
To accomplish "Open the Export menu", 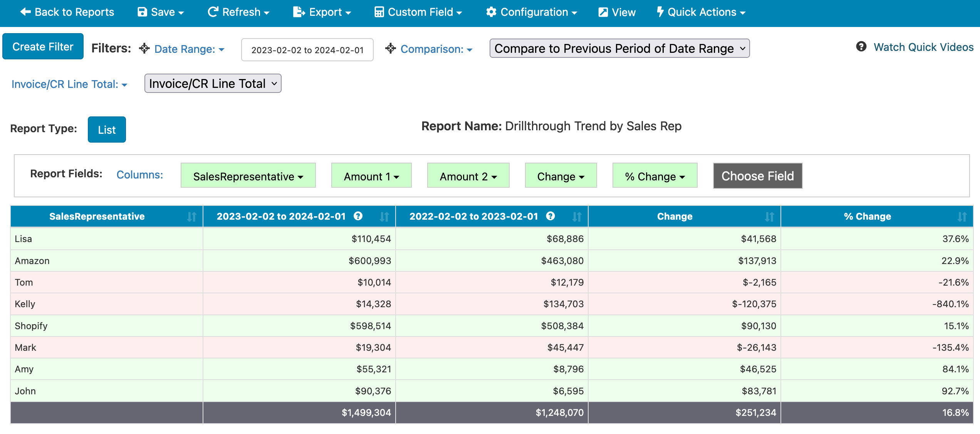I will pyautogui.click(x=322, y=12).
